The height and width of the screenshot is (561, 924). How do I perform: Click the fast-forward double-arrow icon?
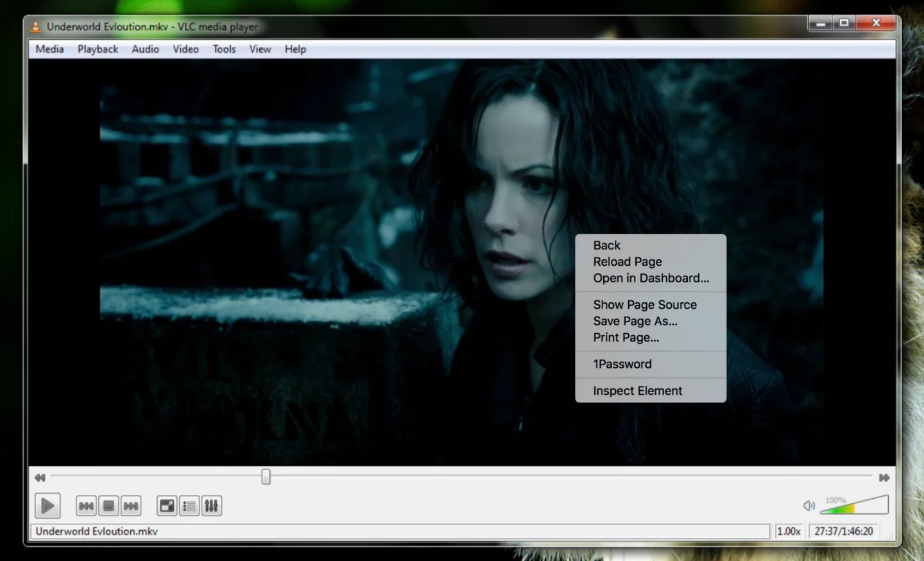pos(884,478)
